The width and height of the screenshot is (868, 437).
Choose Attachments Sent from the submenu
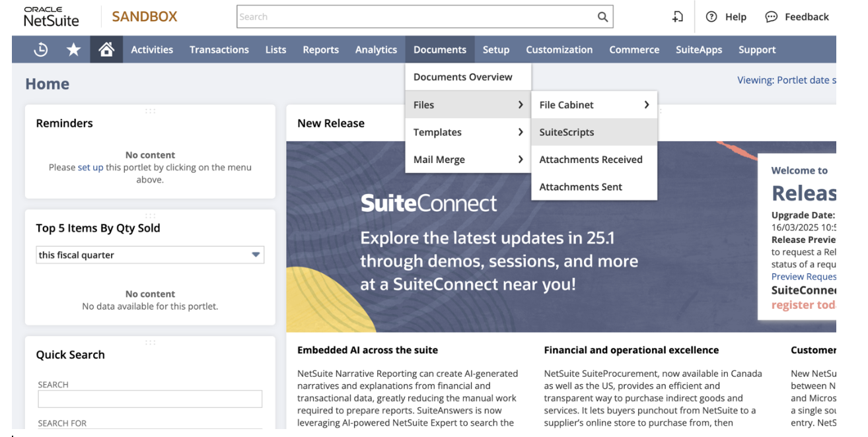(594, 187)
